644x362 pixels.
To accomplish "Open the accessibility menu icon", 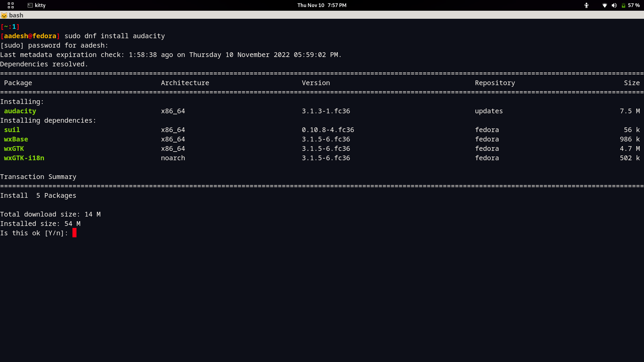I will (586, 5).
